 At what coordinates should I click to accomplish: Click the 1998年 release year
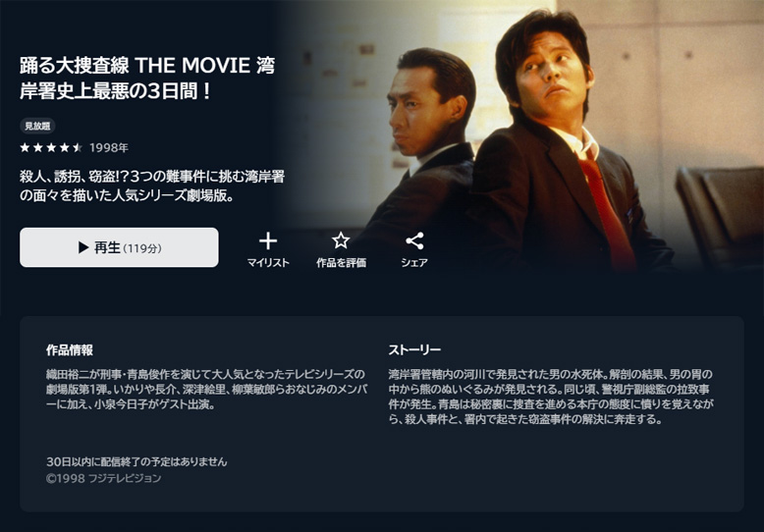tap(109, 147)
